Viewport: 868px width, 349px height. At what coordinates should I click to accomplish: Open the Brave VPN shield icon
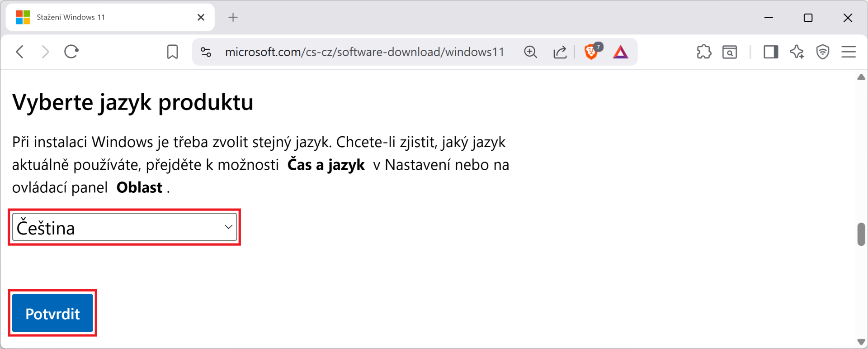pyautogui.click(x=823, y=52)
